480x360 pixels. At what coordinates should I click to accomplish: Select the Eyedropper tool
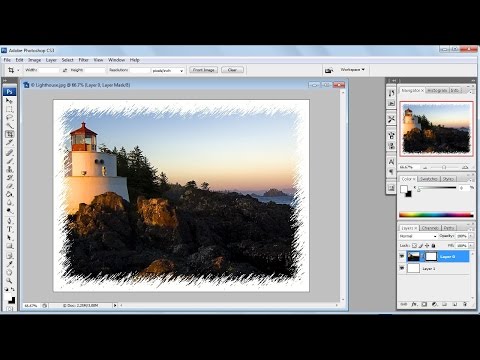coord(9,264)
